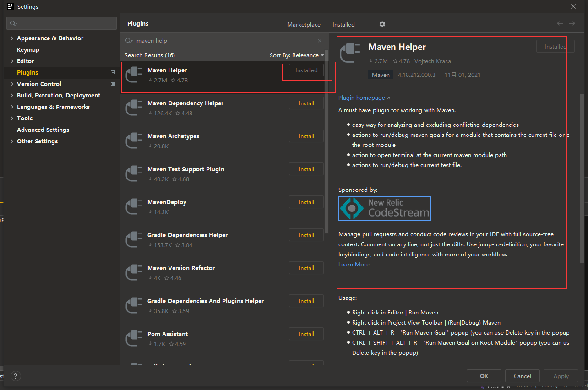The height and width of the screenshot is (390, 588).
Task: Switch to the Installed plugins tab
Action: (343, 25)
